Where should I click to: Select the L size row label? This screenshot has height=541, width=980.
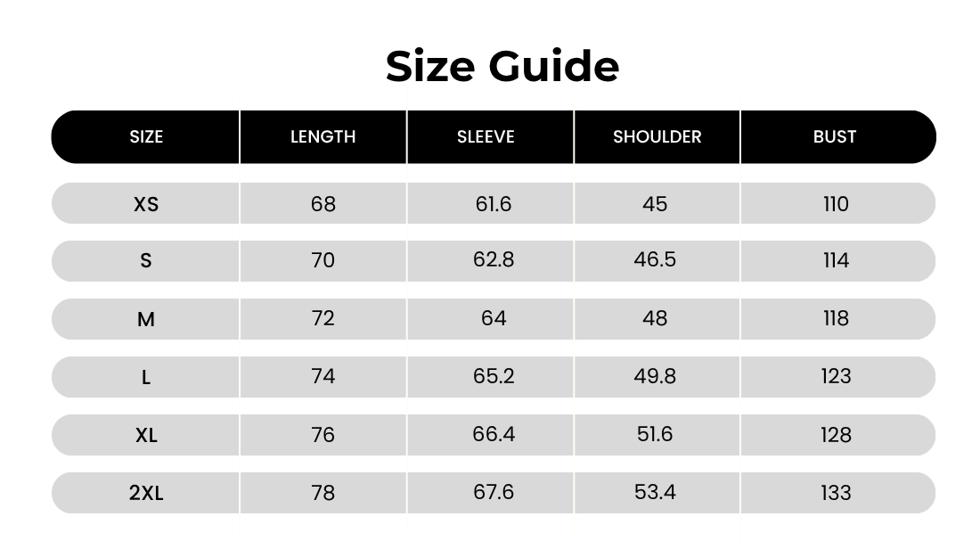pos(146,377)
